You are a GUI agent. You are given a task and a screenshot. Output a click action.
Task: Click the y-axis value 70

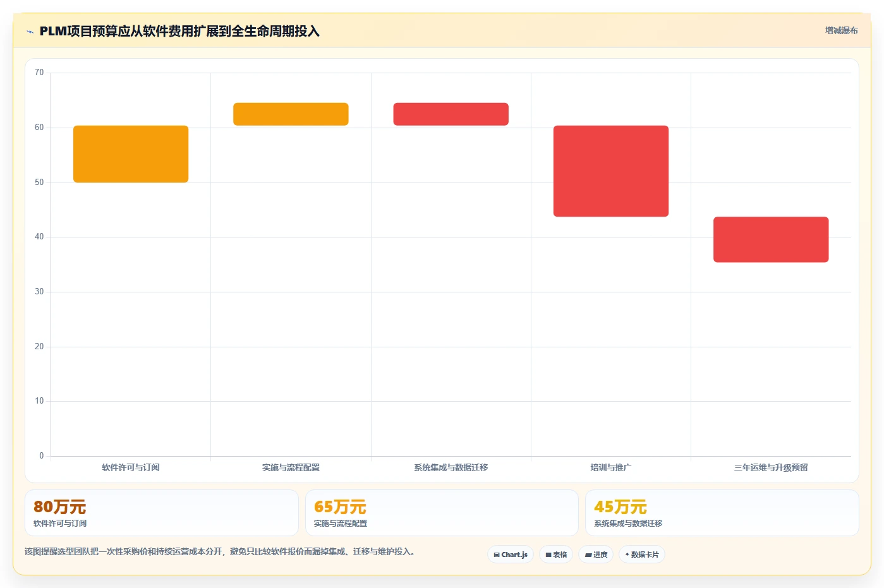coord(39,73)
